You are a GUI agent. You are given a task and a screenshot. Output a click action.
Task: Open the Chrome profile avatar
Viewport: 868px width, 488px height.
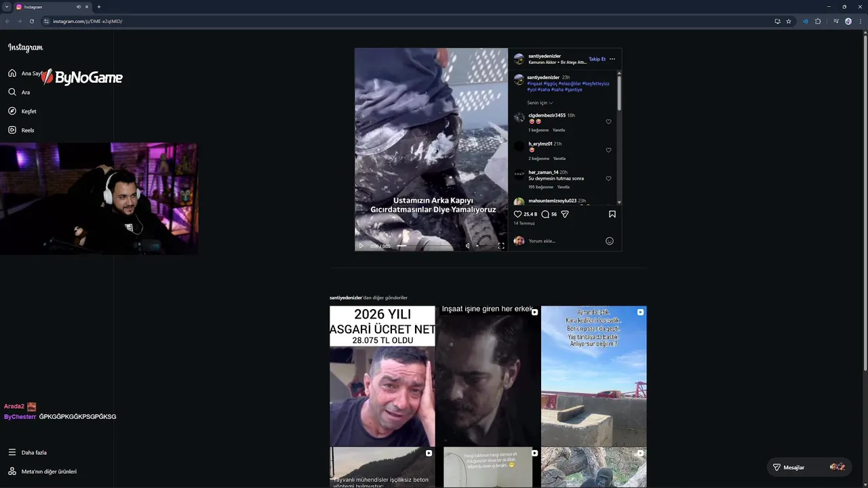(848, 21)
